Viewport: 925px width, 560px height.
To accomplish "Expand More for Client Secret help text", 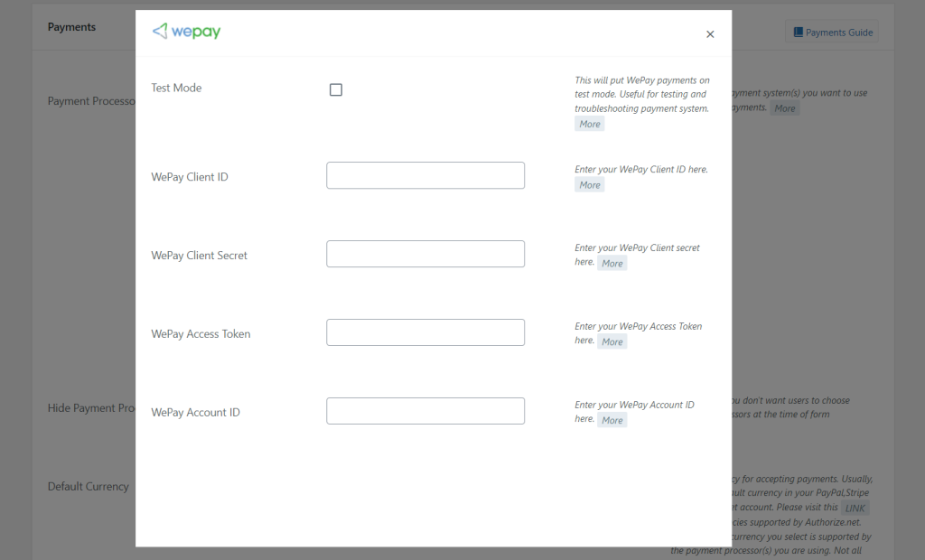I will [612, 264].
